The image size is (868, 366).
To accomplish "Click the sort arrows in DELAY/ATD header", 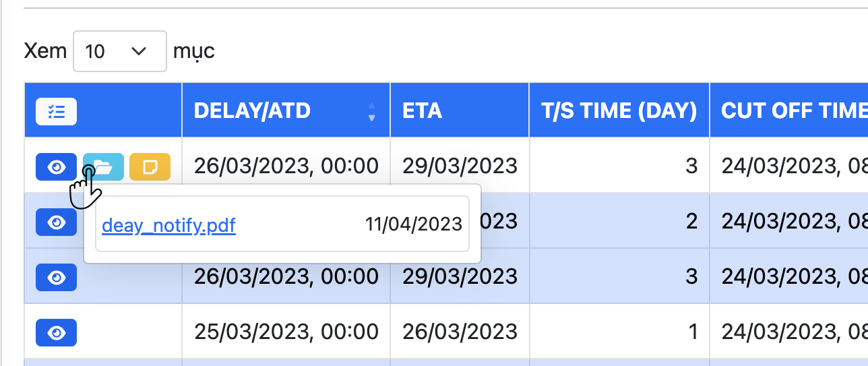I will 371,112.
